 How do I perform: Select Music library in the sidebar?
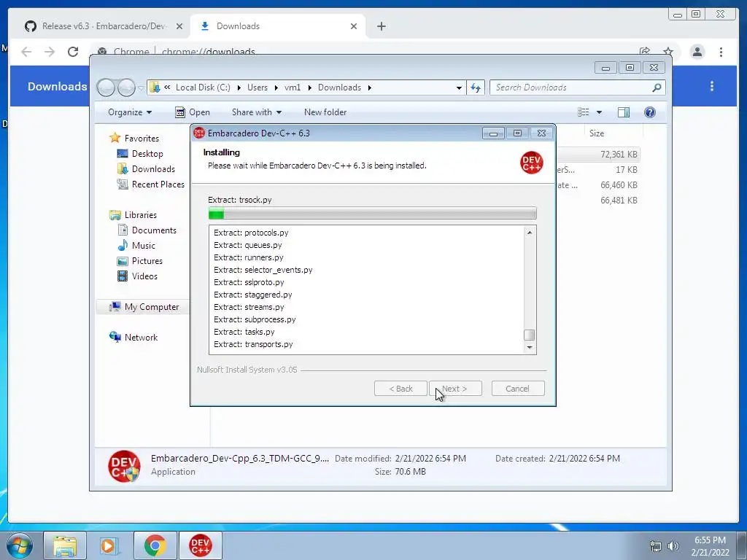[144, 246]
